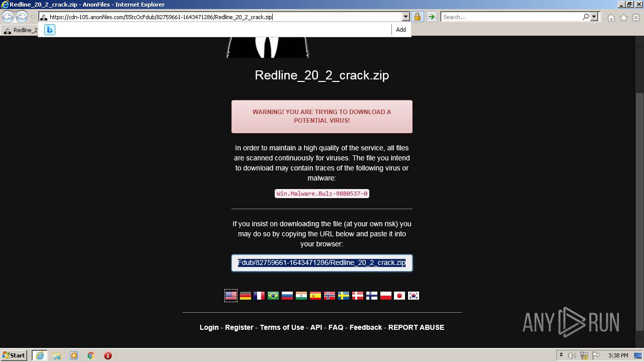Screen dimensions: 644x362
Task: Open the security lock report icon
Action: click(x=417, y=17)
